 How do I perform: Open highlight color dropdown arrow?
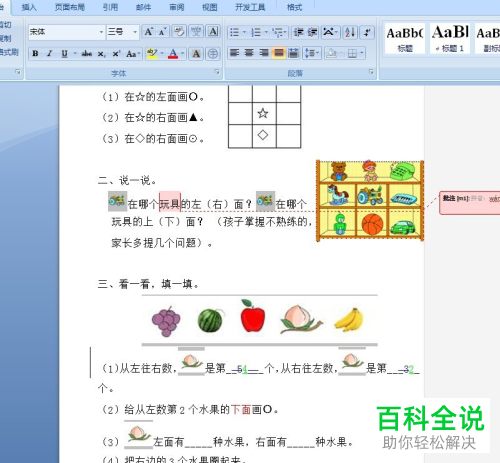tap(162, 53)
